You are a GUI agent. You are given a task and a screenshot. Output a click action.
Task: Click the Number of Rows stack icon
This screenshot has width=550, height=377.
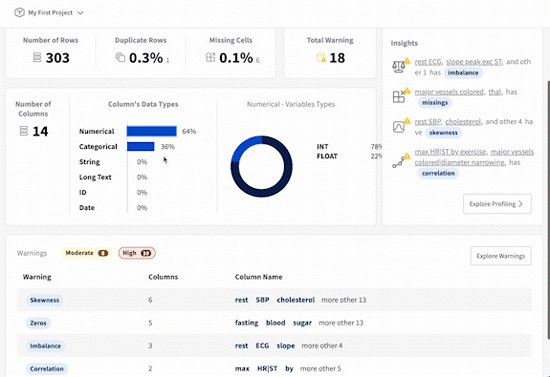[x=37, y=57]
